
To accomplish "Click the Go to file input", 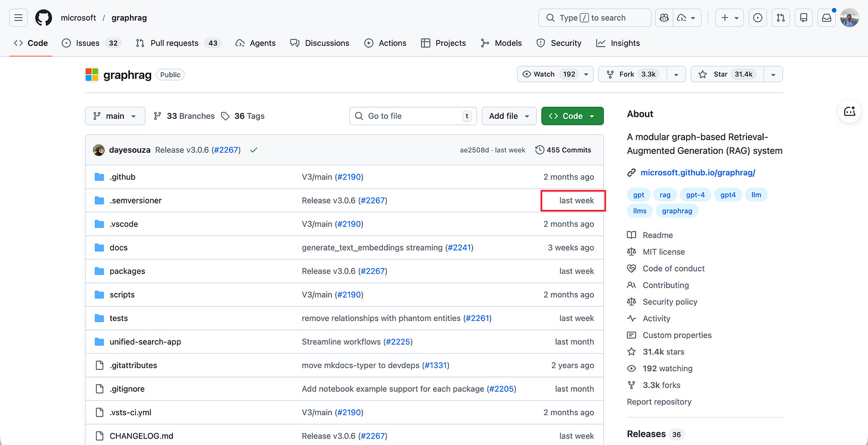I will tap(413, 116).
